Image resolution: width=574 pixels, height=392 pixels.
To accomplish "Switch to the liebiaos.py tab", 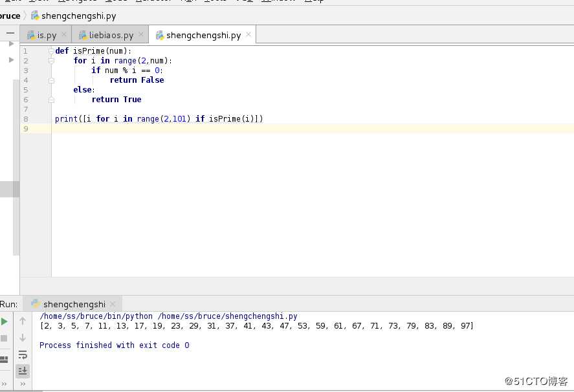I will click(111, 35).
